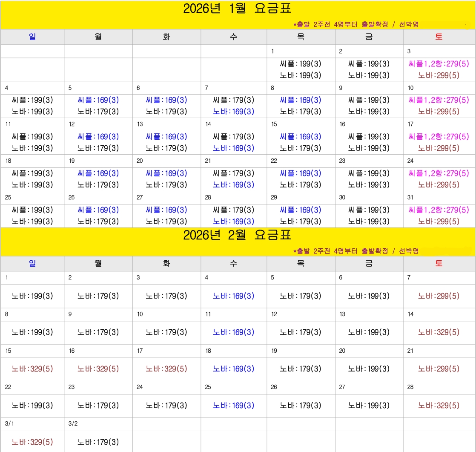Click the January 28 씨플:179(3) price
Screen dimensions: 476x452
point(233,210)
